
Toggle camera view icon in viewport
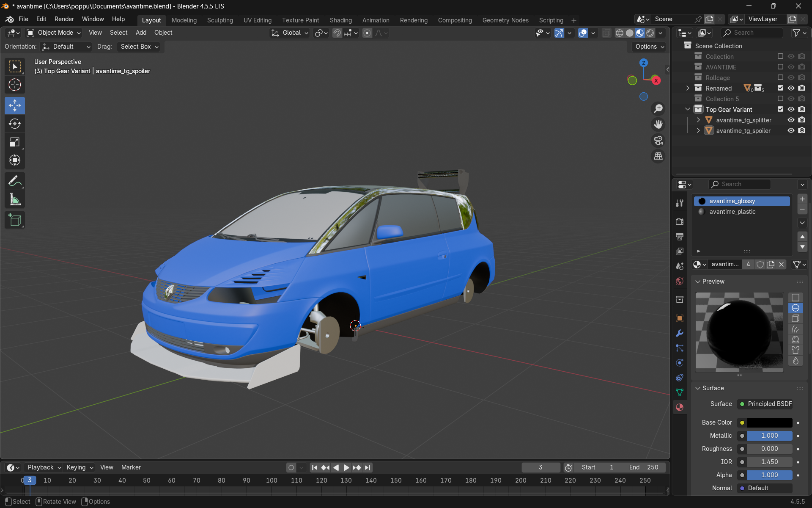pyautogui.click(x=658, y=141)
